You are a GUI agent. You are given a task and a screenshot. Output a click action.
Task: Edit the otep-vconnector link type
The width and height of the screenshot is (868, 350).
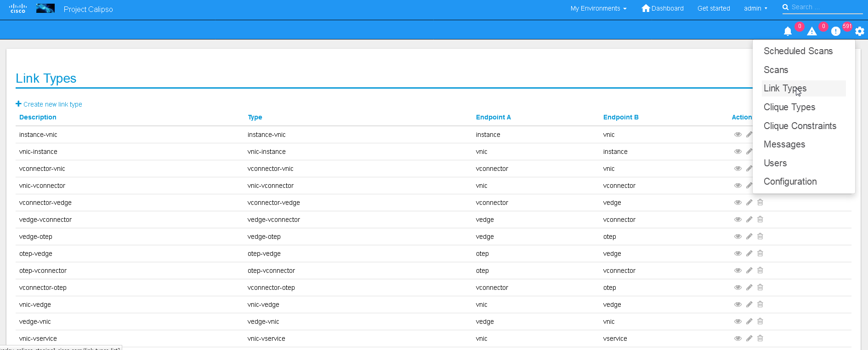(749, 271)
